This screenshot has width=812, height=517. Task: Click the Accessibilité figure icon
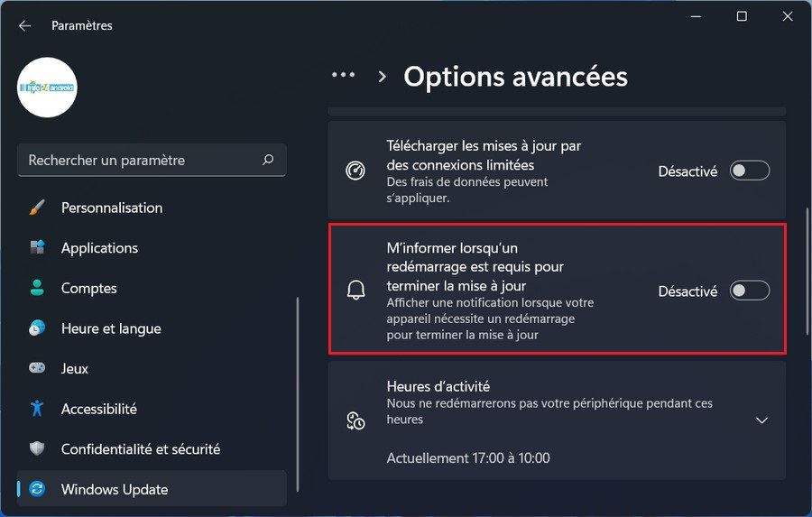(x=37, y=409)
